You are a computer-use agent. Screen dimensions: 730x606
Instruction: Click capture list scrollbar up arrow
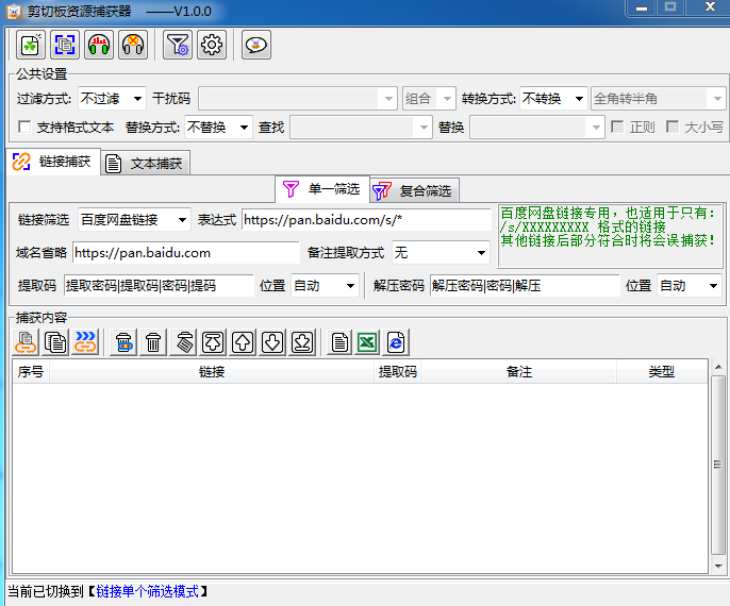coord(718,367)
